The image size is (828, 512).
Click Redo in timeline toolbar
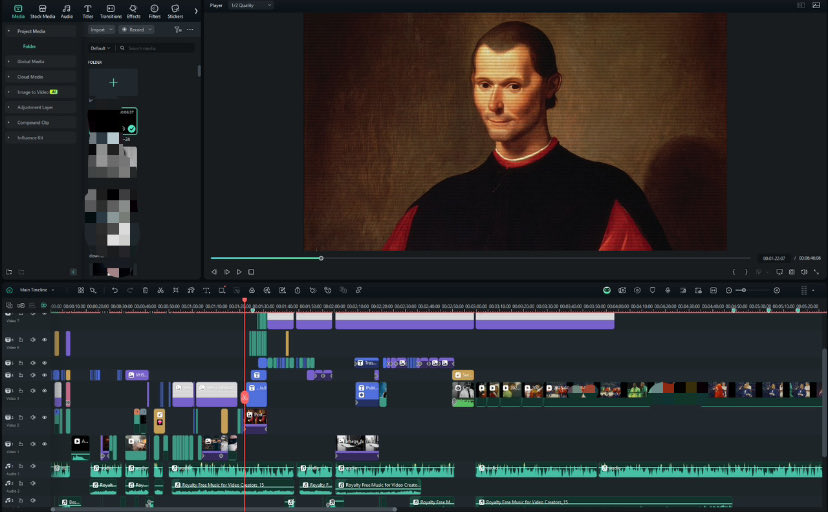point(130,290)
